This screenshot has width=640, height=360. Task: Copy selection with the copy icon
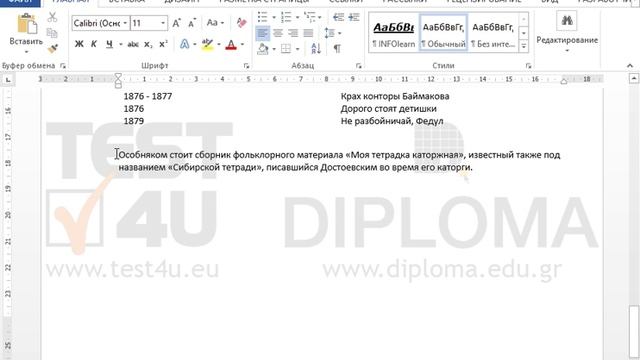[52, 33]
